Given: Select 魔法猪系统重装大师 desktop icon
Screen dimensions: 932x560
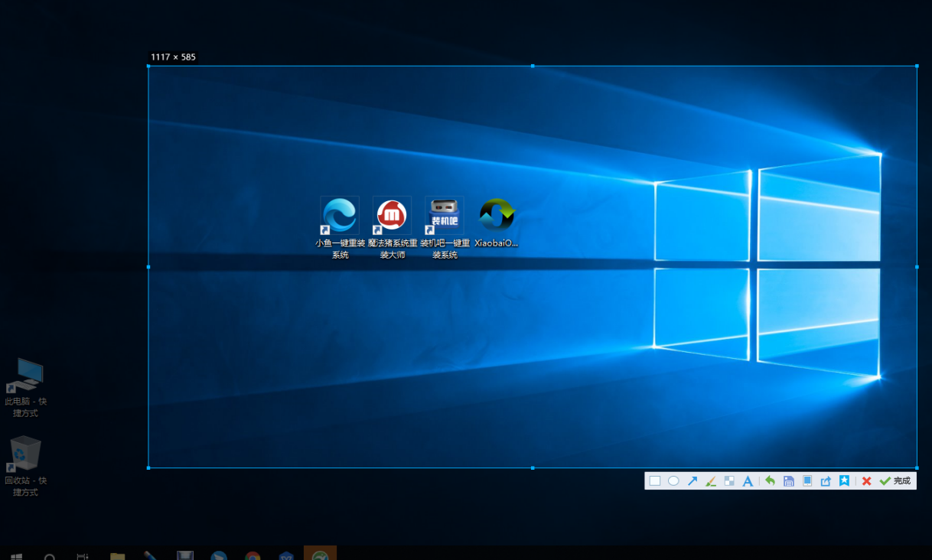Looking at the screenshot, I should [392, 216].
